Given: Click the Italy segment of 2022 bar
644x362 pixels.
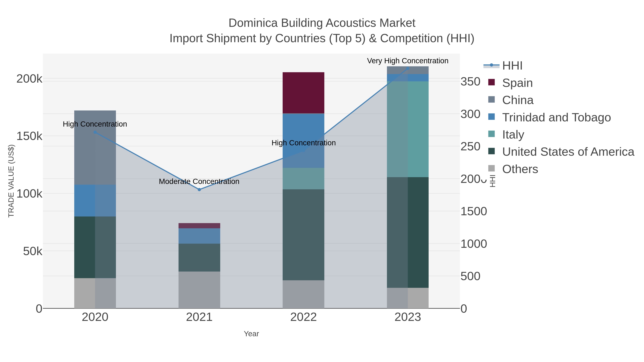Looking at the screenshot, I should 304,179.
